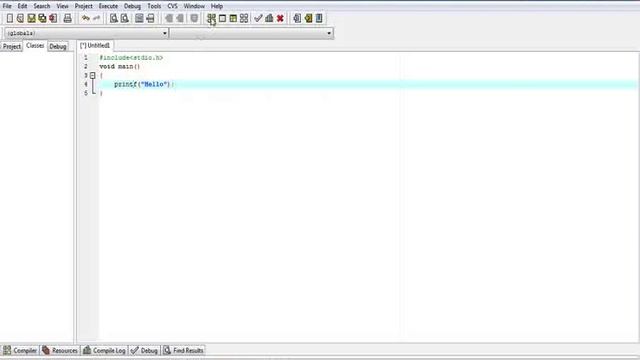Click the disabled Add to Project icon
The image size is (640, 360).
pyautogui.click(x=169, y=18)
